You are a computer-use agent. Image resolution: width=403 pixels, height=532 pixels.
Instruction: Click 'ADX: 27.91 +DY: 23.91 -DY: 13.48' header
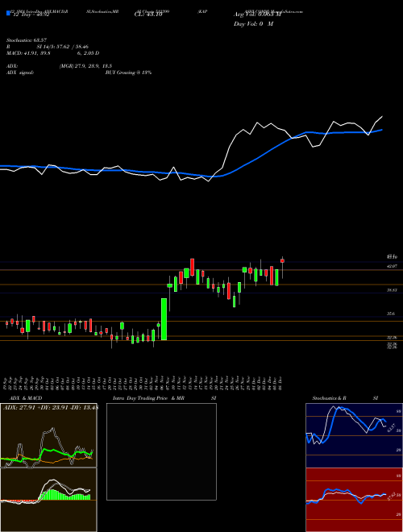50,408
